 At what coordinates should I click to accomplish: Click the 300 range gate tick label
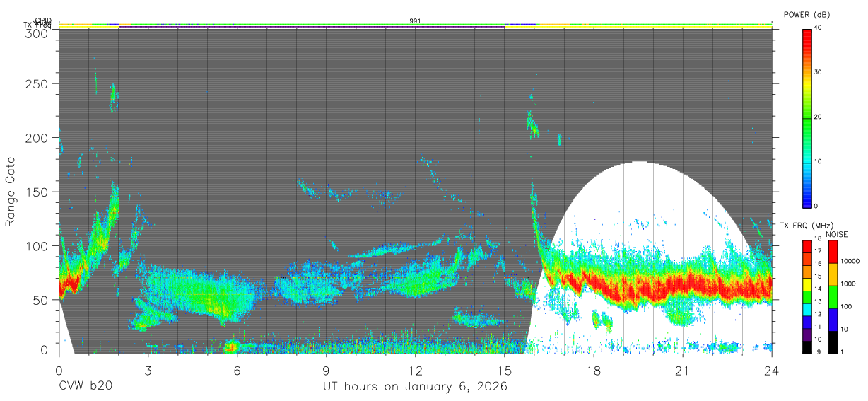coord(37,33)
